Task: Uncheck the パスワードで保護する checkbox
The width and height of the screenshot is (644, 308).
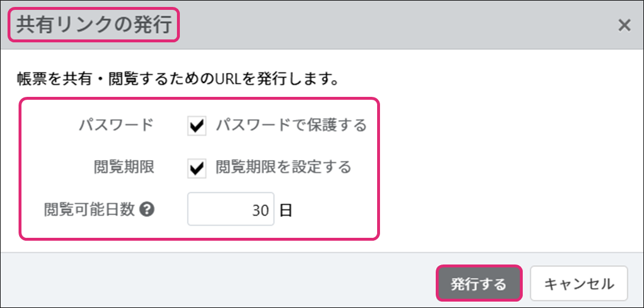Action: (197, 125)
